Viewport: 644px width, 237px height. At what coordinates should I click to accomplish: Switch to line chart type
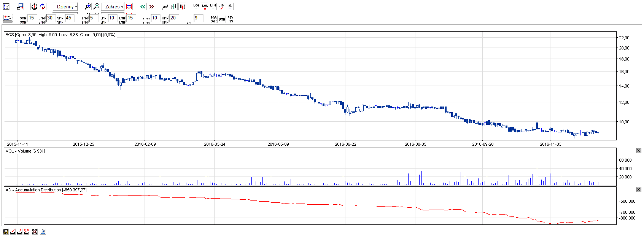(x=165, y=6)
